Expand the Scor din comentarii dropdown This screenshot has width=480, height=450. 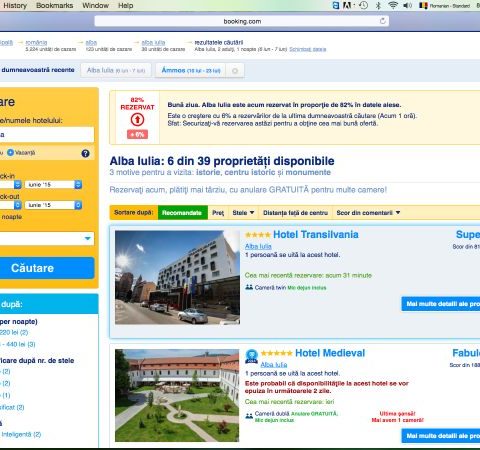pos(368,213)
